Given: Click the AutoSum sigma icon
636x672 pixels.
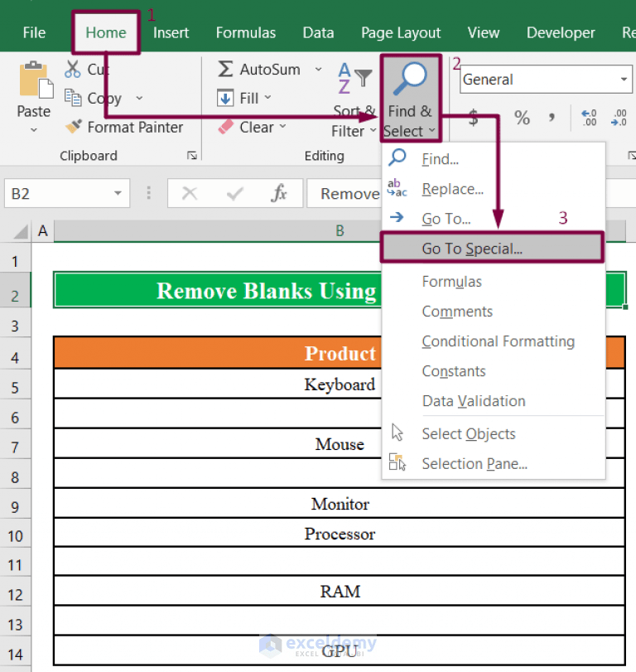Looking at the screenshot, I should pyautogui.click(x=225, y=69).
